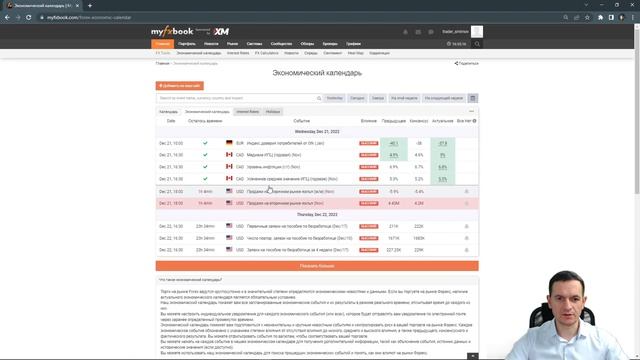
Task: Filter events by Yesterday
Action: (335, 98)
